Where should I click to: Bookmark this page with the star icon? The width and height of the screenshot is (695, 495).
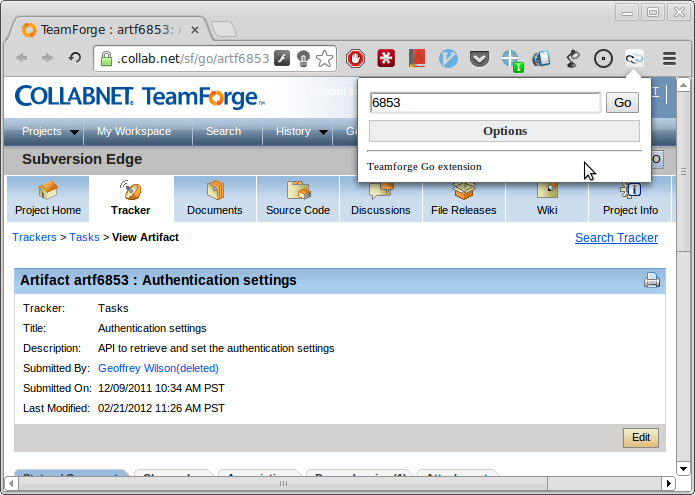tap(325, 58)
